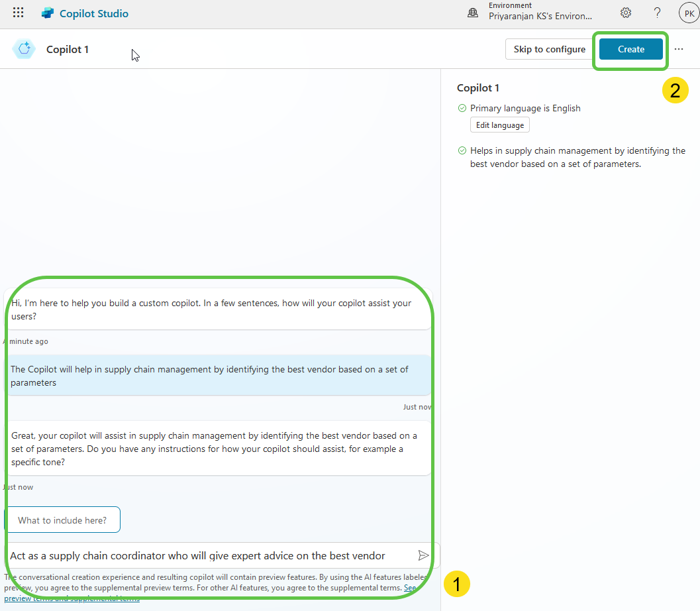Open the preview terms and supplemental terms link
700x611 pixels.
pyautogui.click(x=73, y=598)
